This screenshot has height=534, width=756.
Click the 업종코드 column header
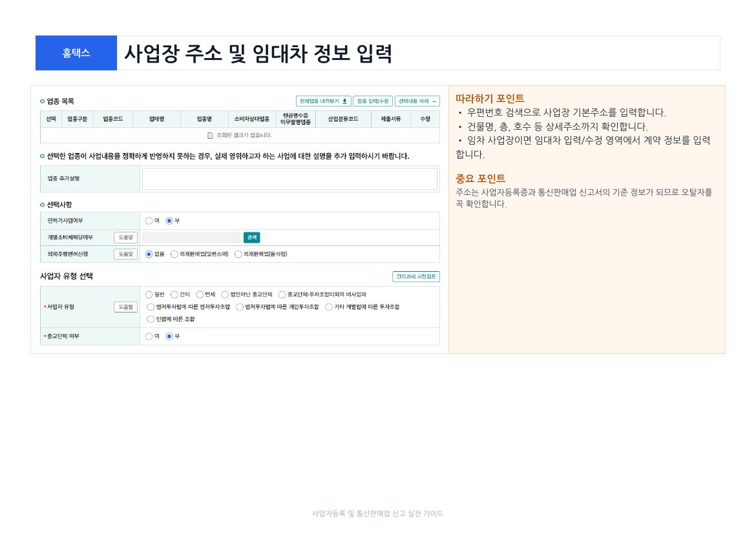point(113,119)
